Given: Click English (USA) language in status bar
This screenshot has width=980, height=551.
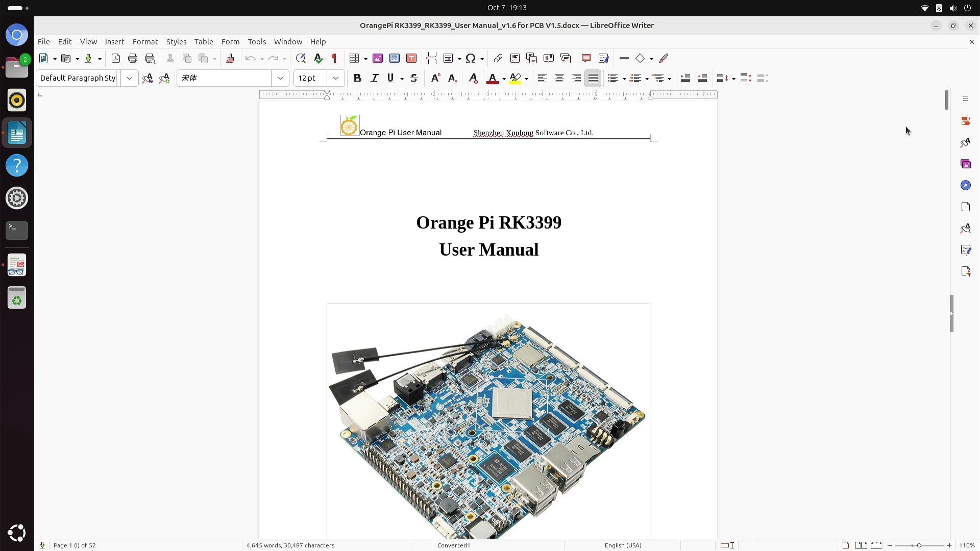Looking at the screenshot, I should [623, 545].
